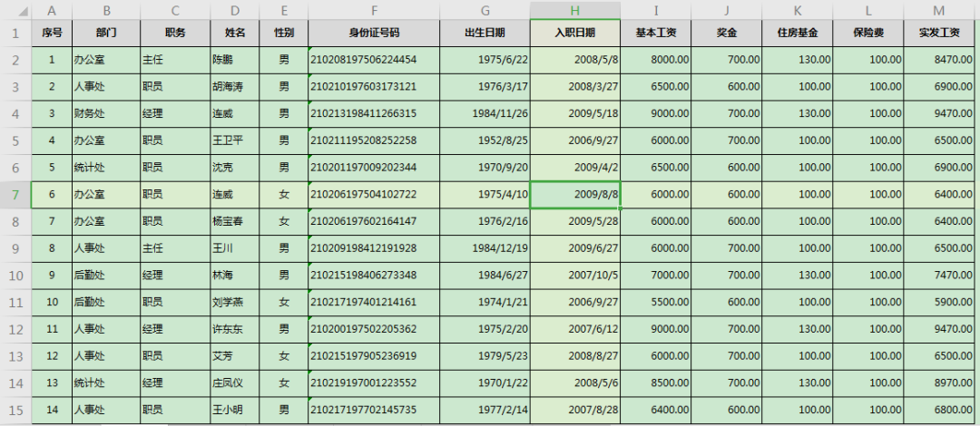The height and width of the screenshot is (426, 980).
Task: Click ID number 210219197001223552
Action: (374, 382)
